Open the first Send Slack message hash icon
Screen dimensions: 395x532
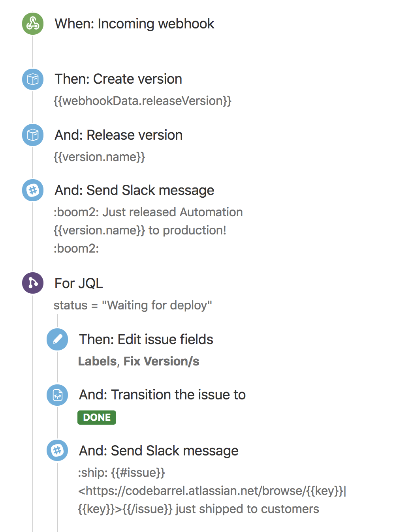(33, 190)
